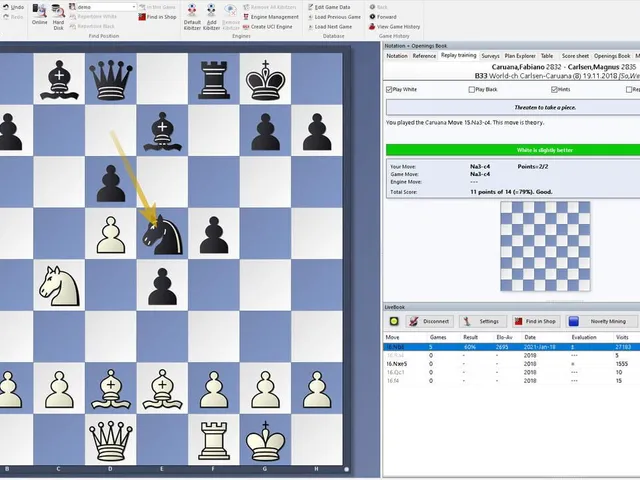Select the highlighted first 16th-move row in LiveBook

[511, 347]
